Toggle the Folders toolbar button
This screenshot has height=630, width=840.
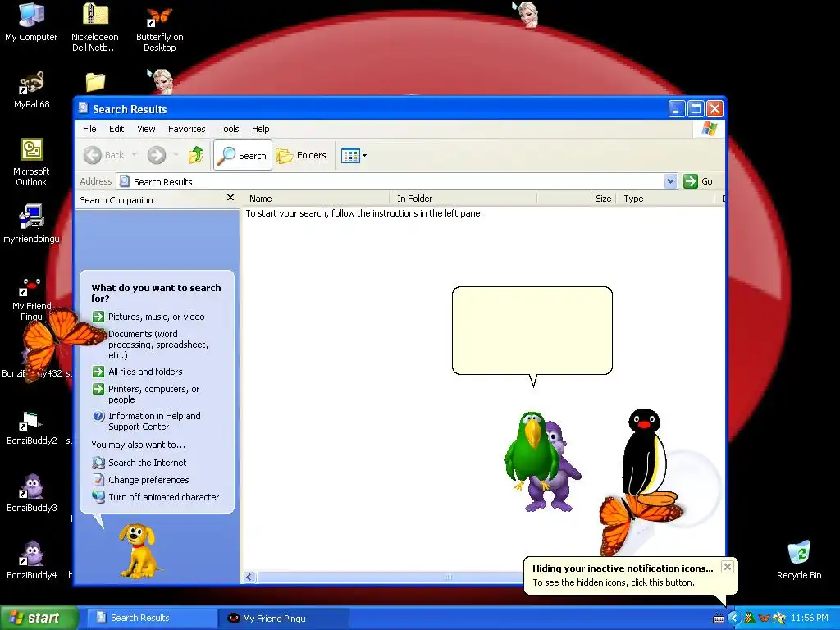pyautogui.click(x=301, y=155)
